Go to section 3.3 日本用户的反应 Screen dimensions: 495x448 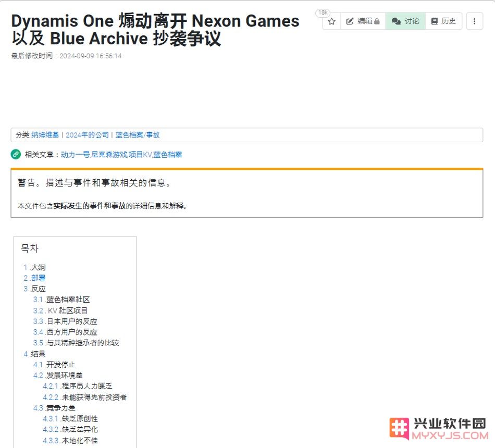(65, 321)
